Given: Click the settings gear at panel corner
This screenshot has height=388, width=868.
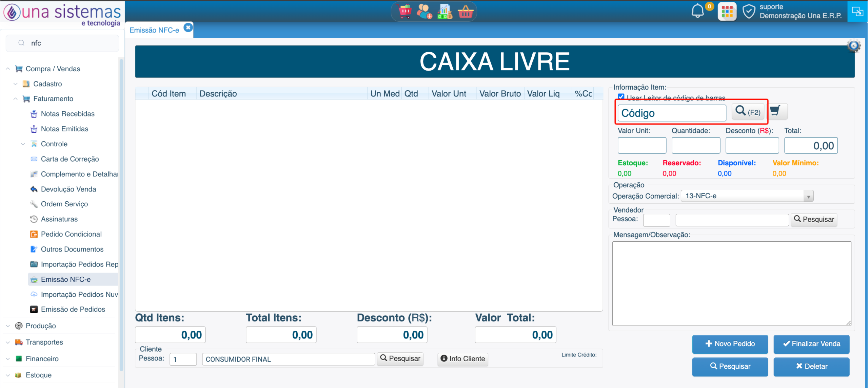Looking at the screenshot, I should click(x=853, y=45).
